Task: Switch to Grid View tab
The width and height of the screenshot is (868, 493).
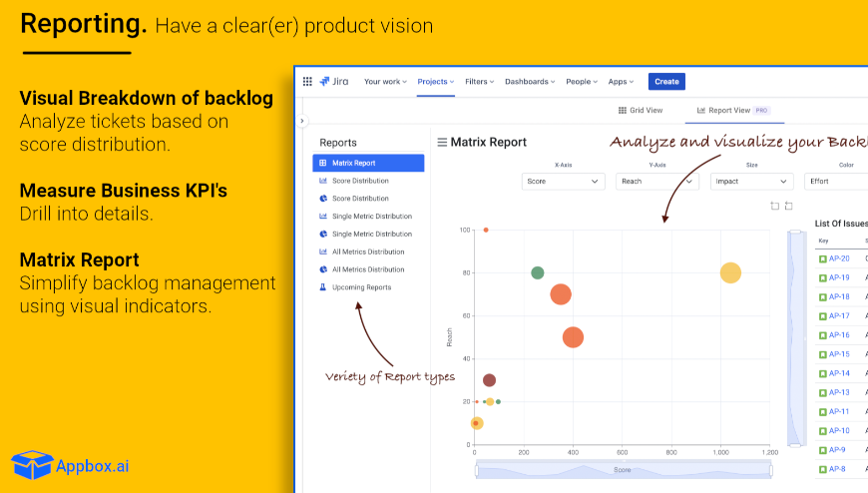Action: [x=641, y=110]
